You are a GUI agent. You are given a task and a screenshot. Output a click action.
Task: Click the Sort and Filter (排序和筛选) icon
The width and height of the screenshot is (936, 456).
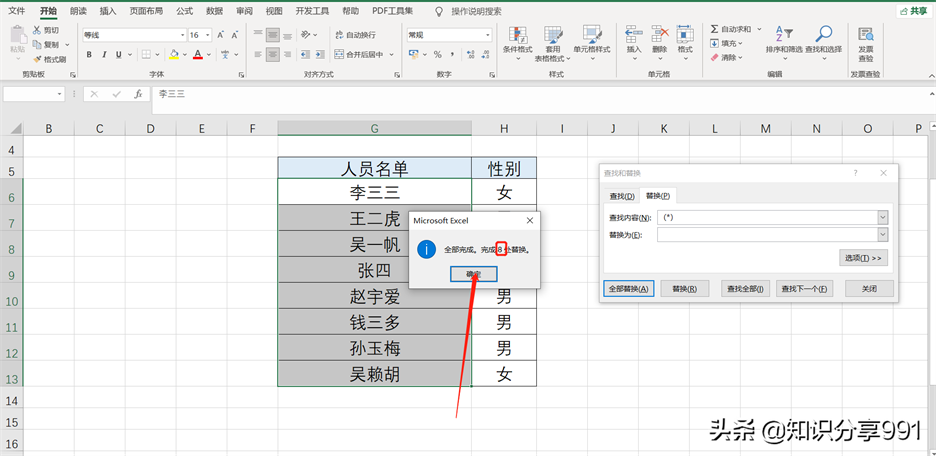783,39
